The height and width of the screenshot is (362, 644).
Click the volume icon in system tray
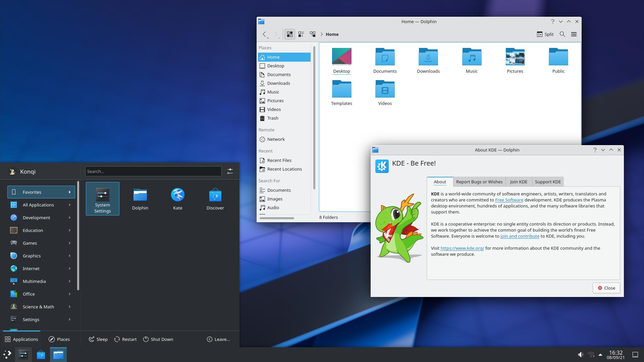click(581, 355)
